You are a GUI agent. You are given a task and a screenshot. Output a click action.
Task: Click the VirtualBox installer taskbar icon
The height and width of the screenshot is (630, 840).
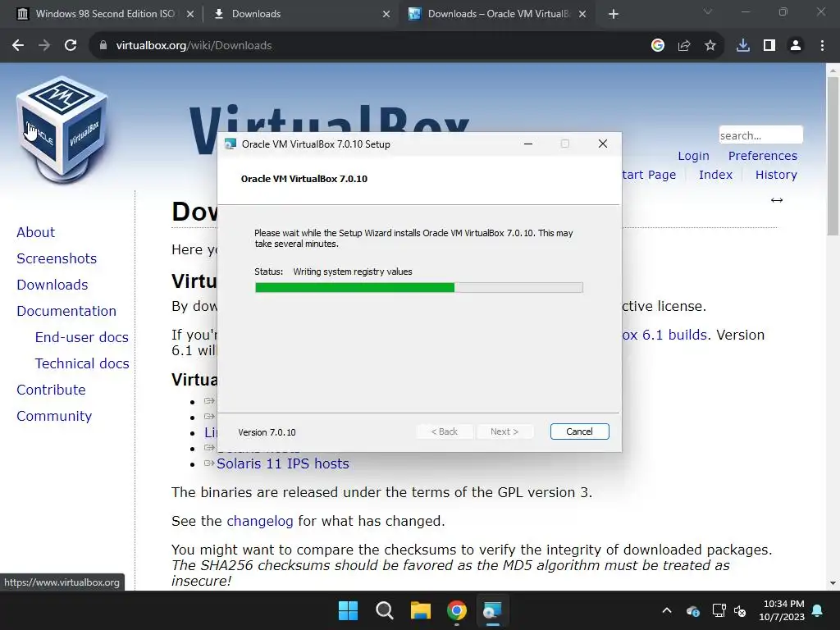(x=492, y=610)
